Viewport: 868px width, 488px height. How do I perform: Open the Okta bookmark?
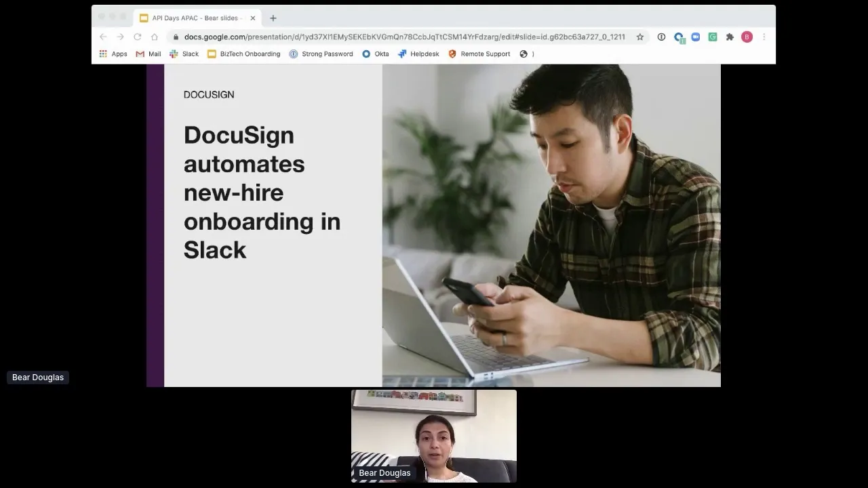pyautogui.click(x=376, y=54)
